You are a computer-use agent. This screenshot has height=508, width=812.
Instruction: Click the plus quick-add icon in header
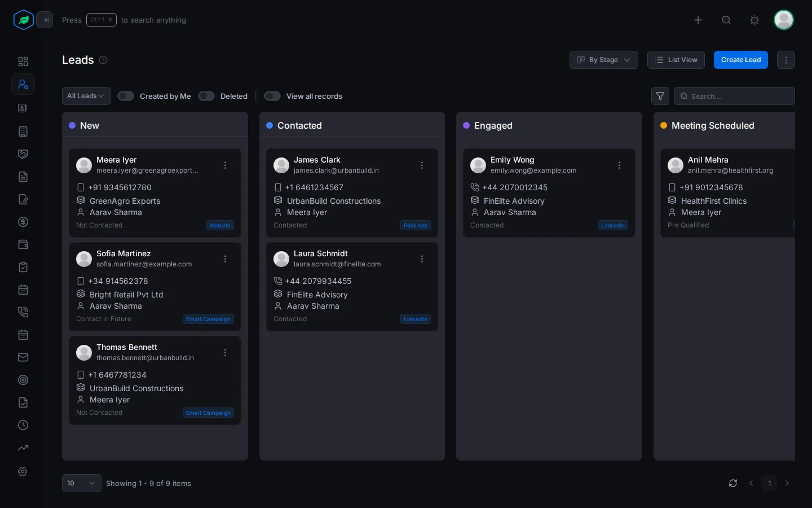(x=698, y=20)
